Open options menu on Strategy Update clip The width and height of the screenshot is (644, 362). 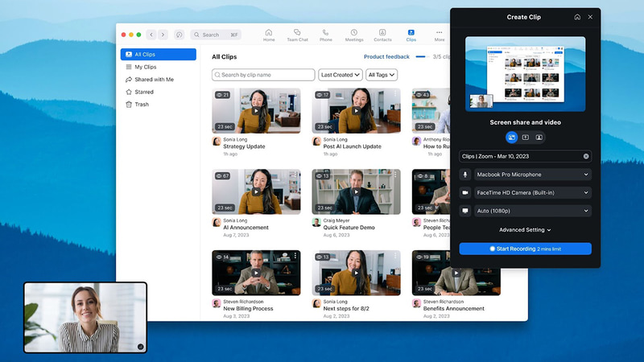(x=295, y=95)
